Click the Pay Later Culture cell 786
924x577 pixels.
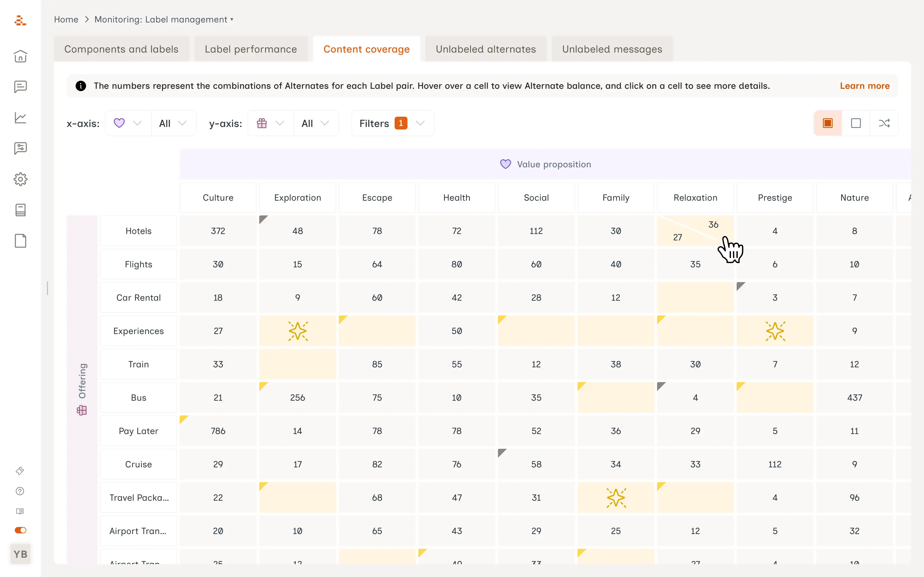[218, 431]
